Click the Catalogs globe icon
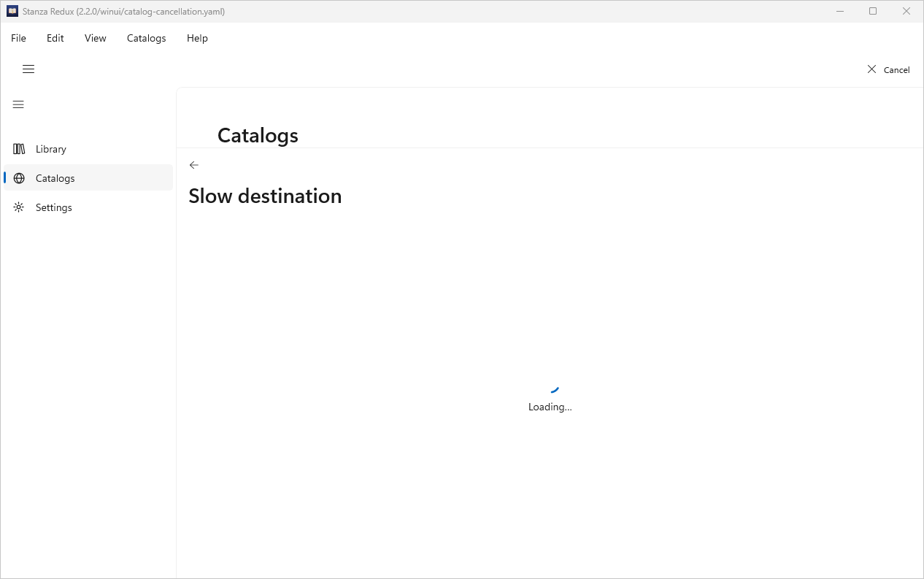 point(19,178)
